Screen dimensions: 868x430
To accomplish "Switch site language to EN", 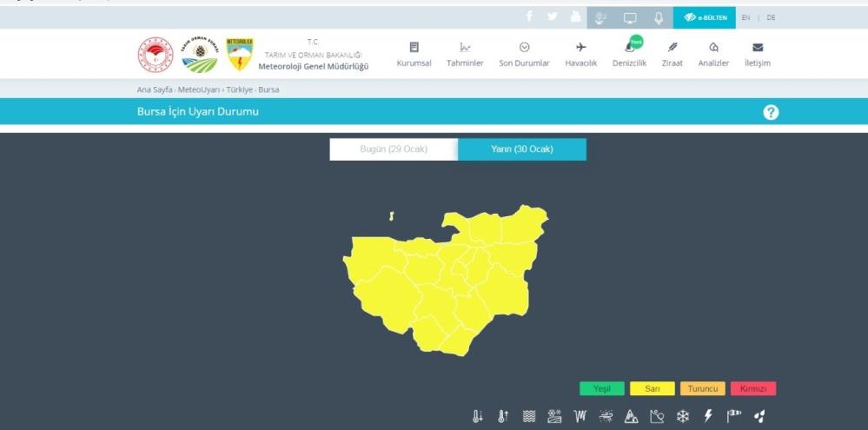I will click(745, 17).
